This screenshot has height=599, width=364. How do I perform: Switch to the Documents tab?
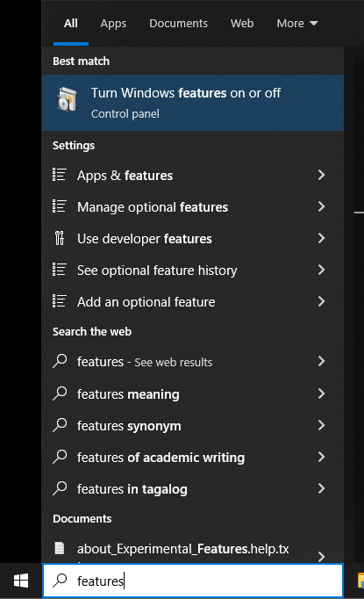178,24
